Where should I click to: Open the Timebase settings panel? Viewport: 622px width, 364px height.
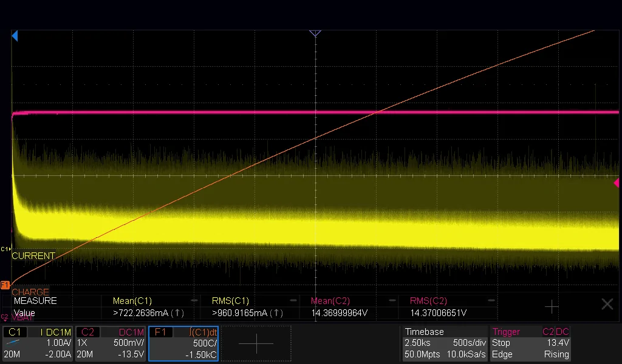[445, 343]
